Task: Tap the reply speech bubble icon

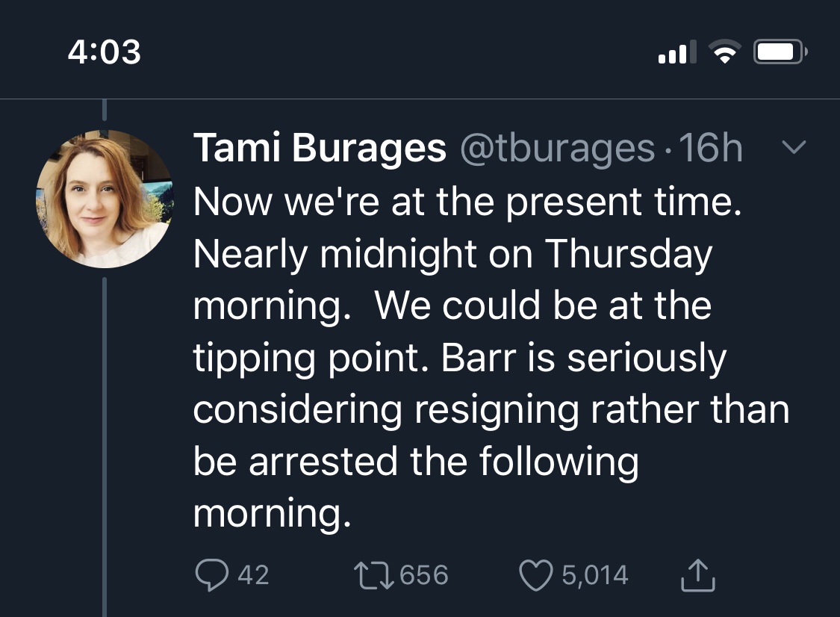Action: (211, 574)
